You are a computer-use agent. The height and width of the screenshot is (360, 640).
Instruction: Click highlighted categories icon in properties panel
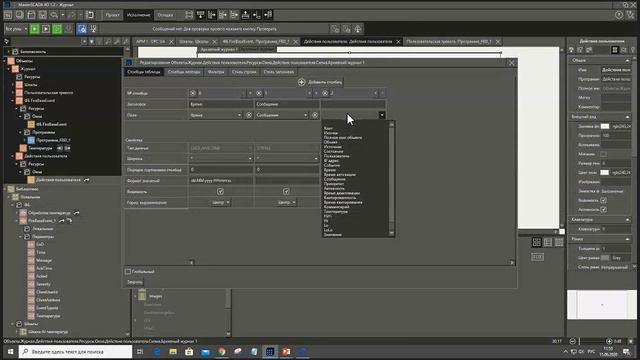(x=615, y=50)
